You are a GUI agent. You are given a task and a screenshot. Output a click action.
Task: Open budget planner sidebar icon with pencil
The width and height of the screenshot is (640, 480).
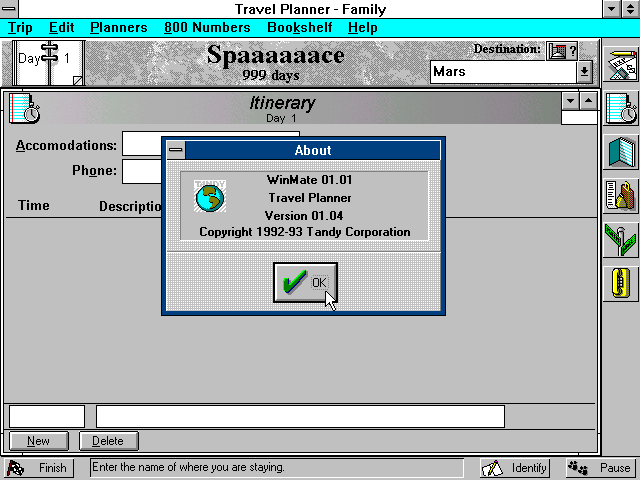[621, 64]
